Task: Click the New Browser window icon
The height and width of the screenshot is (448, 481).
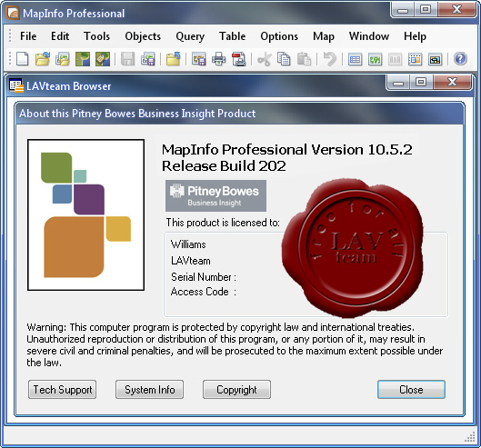Action: tap(355, 59)
